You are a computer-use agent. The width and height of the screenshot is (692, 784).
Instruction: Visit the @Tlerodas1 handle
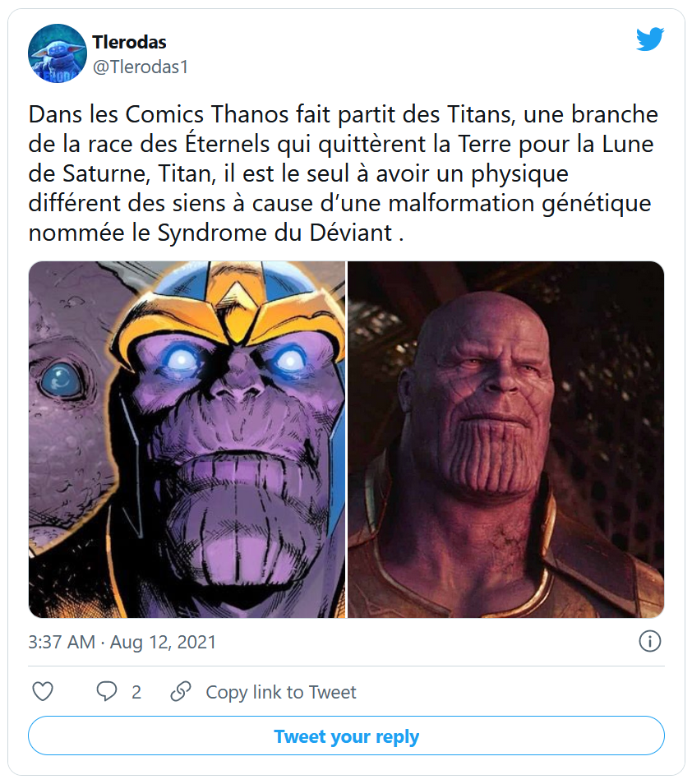(141, 67)
